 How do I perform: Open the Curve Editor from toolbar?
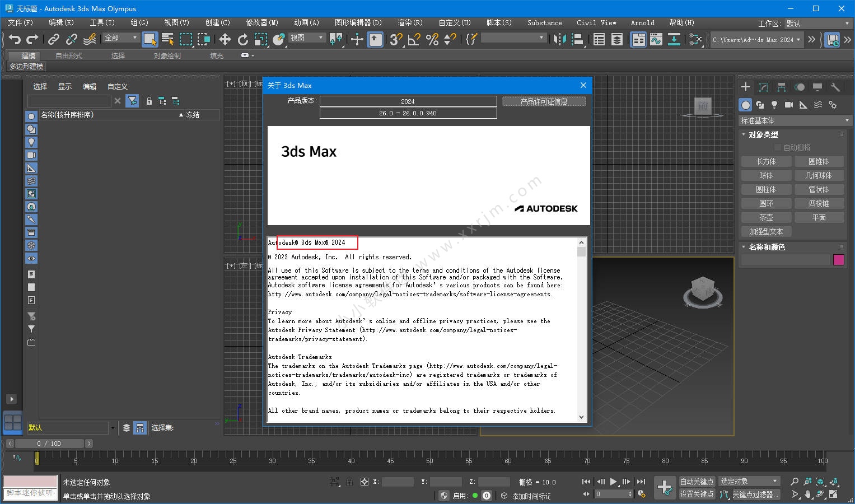pos(656,39)
